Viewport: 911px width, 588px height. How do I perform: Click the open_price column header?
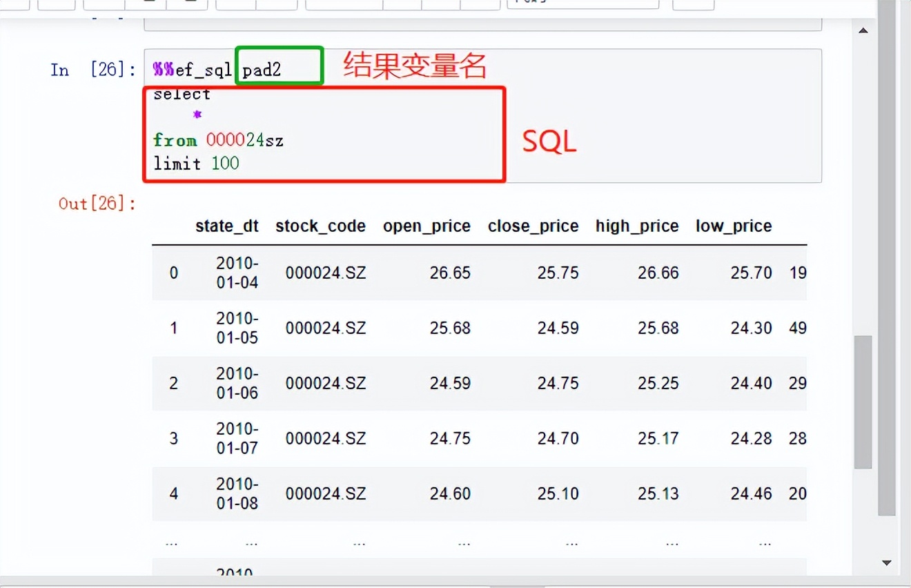(x=427, y=226)
